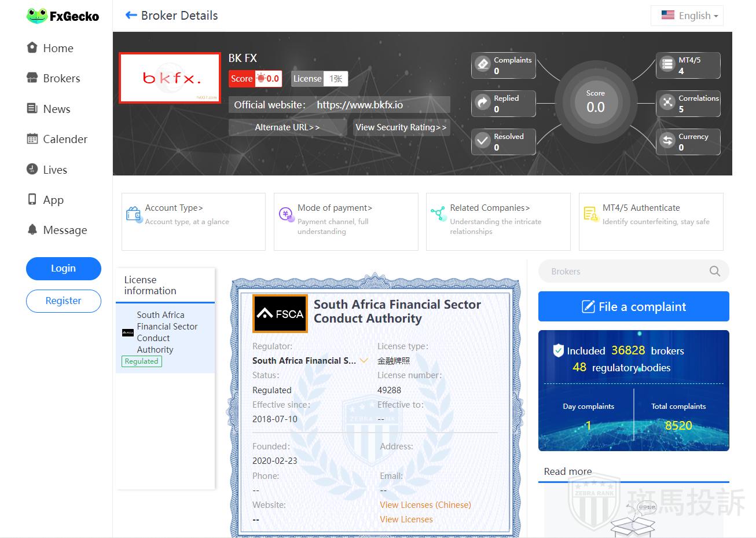Click the MT4/5 server icon
756x538 pixels.
(x=667, y=64)
